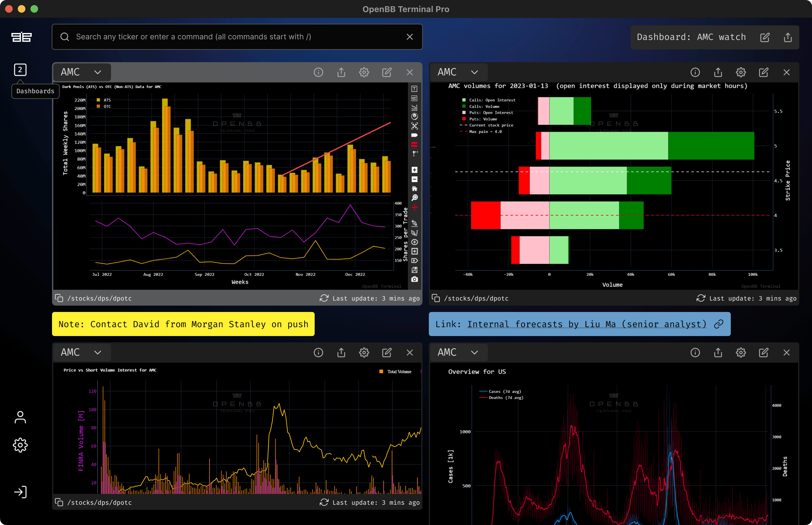Viewport: 812px width, 525px height.
Task: Toggle Puts: Volume legend entry
Action: click(x=479, y=119)
